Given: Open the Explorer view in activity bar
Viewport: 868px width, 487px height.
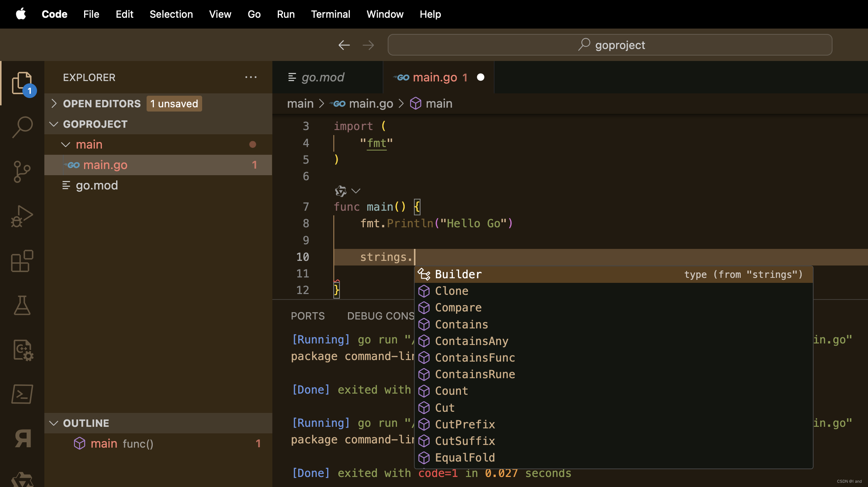Looking at the screenshot, I should click(x=22, y=83).
